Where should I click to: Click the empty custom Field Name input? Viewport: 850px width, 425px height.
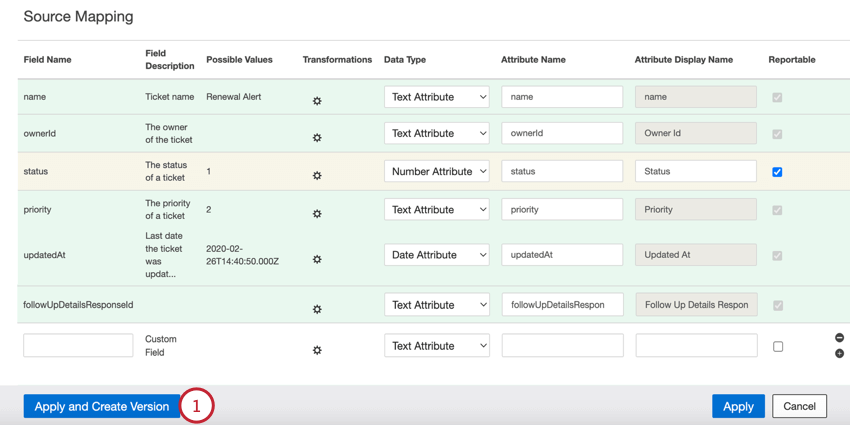point(78,346)
